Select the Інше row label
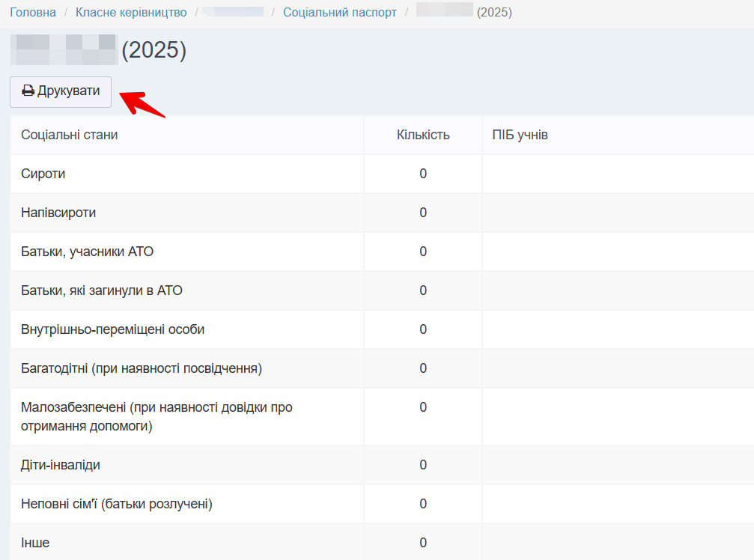 tap(35, 543)
